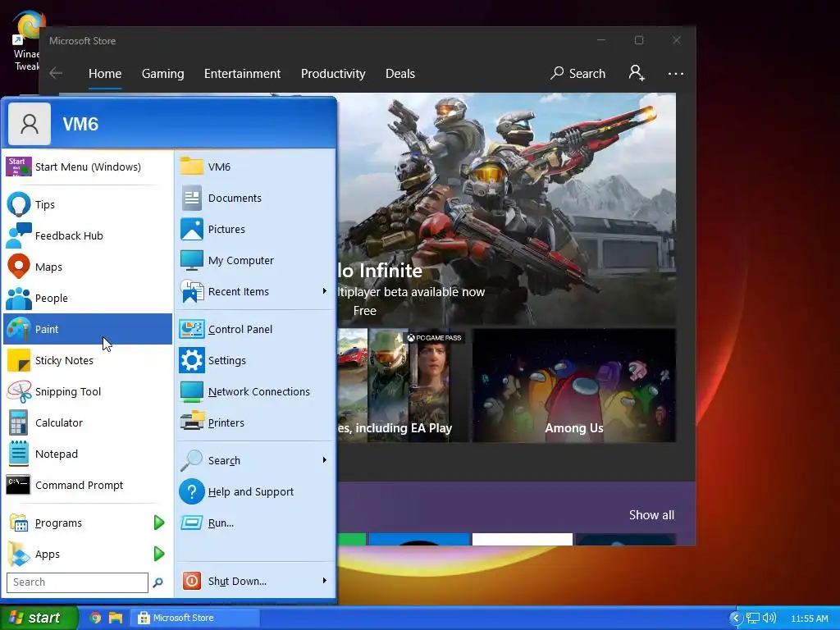Screen dimensions: 840x630
Task: Open Control Panel
Action: tap(255, 329)
